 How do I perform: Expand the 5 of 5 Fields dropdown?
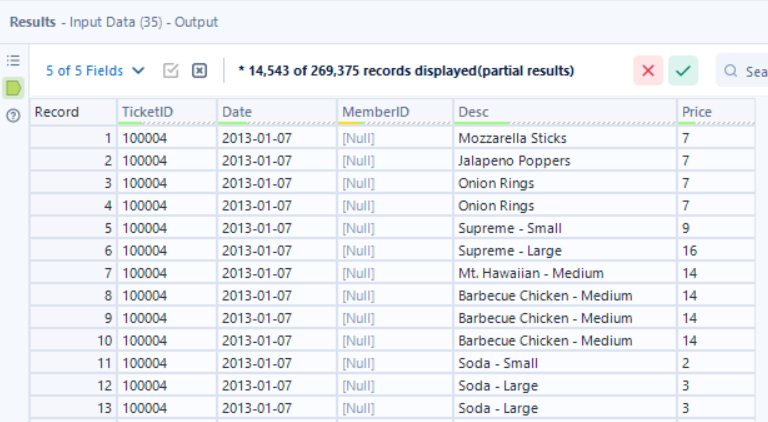tap(95, 71)
